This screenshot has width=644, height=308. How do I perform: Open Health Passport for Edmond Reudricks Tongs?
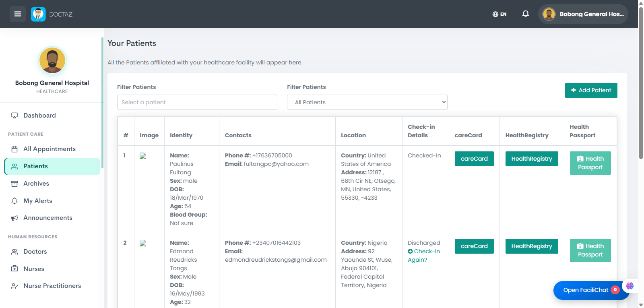pyautogui.click(x=590, y=250)
